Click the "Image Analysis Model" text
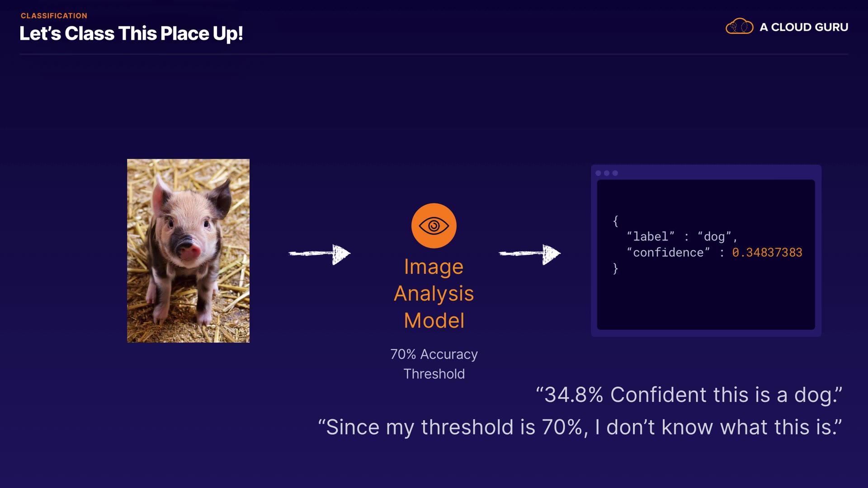Viewport: 868px width, 488px height. pos(434,293)
